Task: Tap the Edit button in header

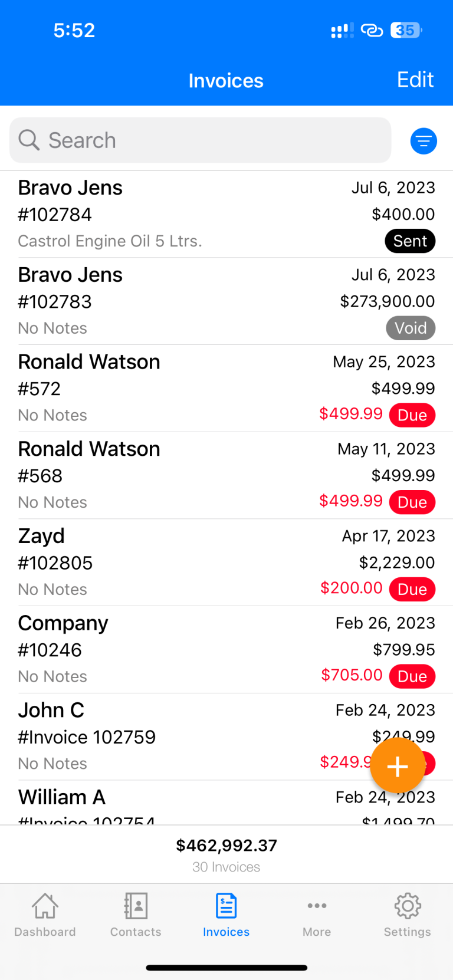Action: point(415,80)
